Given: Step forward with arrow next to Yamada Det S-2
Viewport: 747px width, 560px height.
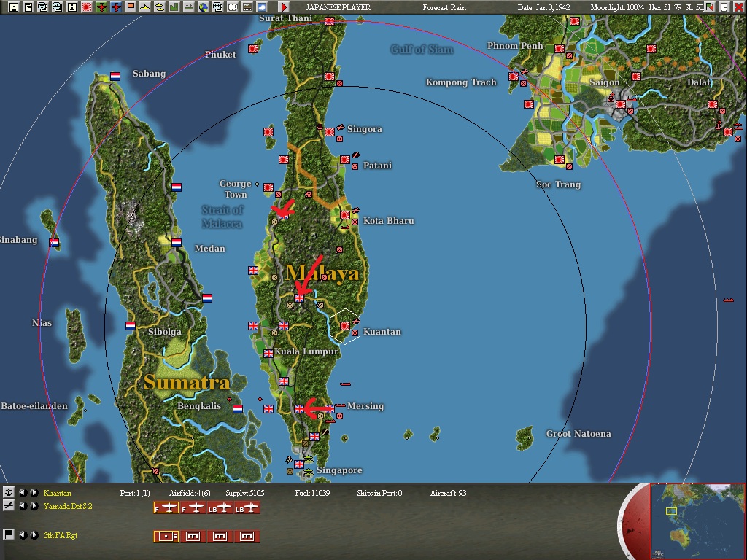Looking at the screenshot, I should [x=34, y=507].
